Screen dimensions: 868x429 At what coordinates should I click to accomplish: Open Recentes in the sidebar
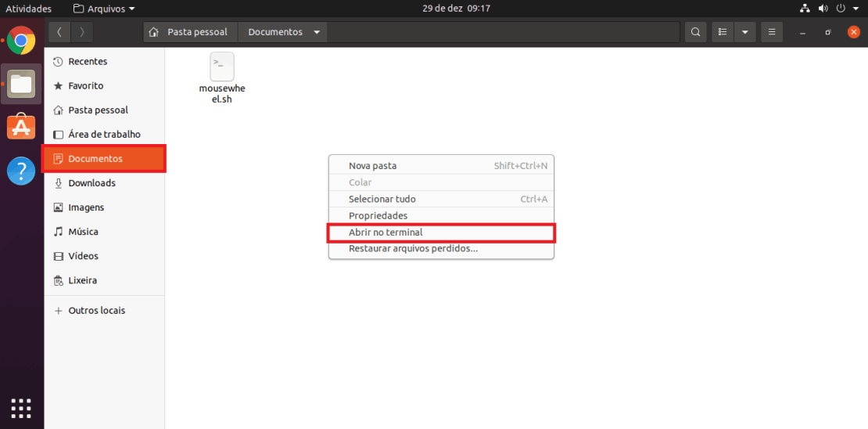pos(105,62)
